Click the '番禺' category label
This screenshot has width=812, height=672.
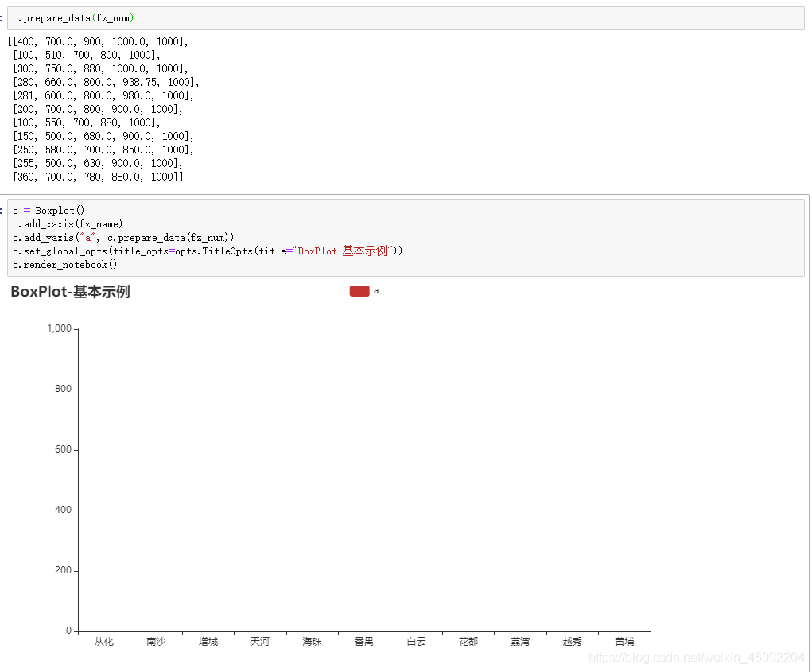[363, 641]
